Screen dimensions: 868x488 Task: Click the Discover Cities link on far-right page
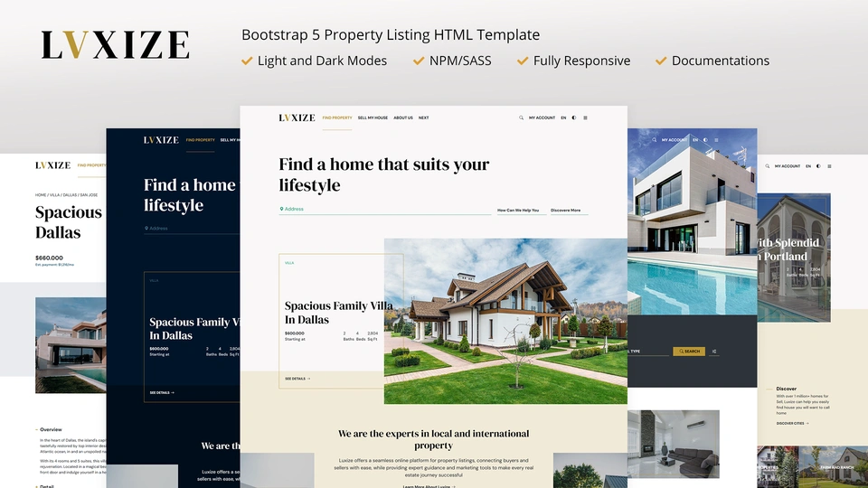(792, 423)
